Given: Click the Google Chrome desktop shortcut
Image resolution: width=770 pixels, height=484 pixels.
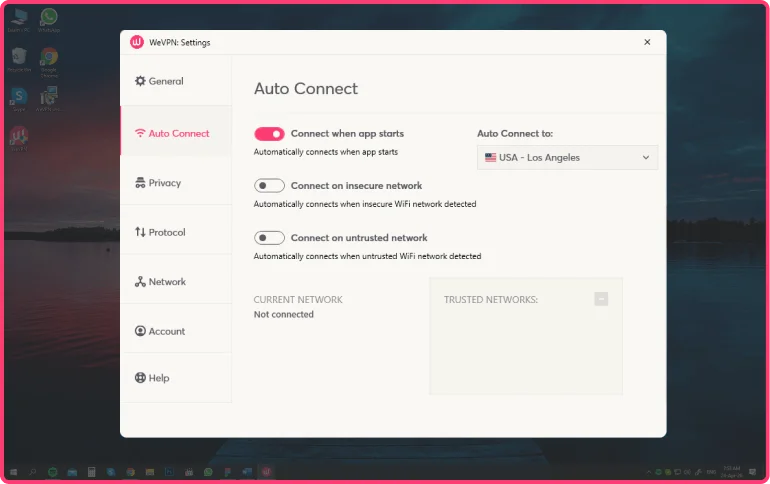Looking at the screenshot, I should pyautogui.click(x=49, y=62).
